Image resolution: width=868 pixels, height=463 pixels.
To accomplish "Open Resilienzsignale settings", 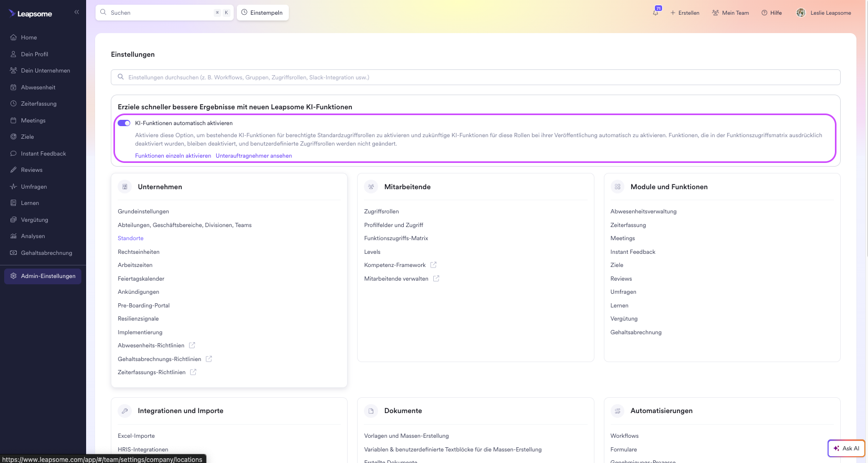I will (138, 318).
